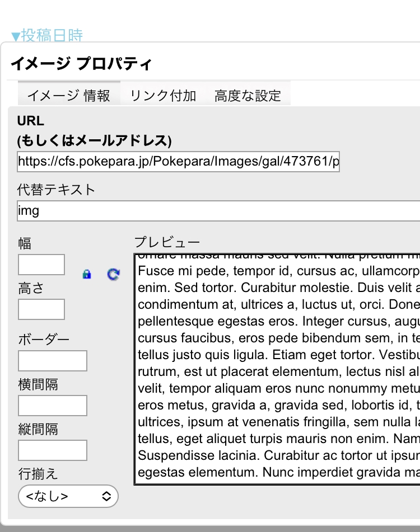Viewport: 420px width, 532px height.
Task: Focus the URL input field
Action: [178, 162]
